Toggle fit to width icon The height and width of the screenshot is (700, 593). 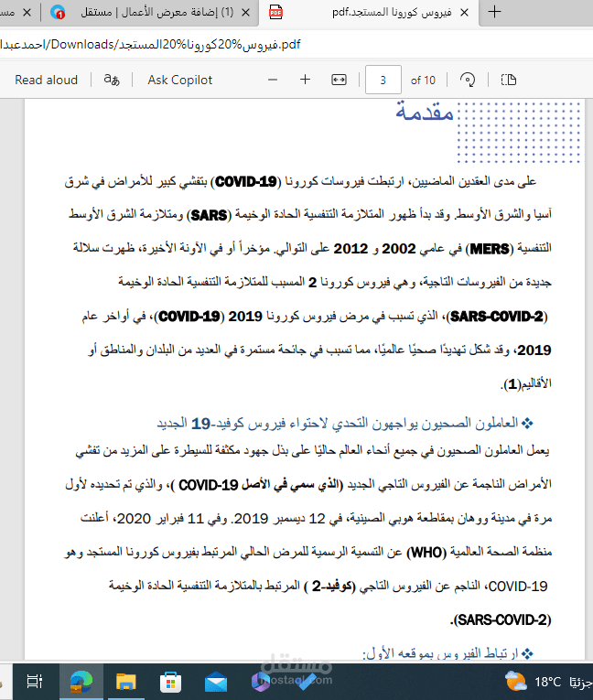click(x=339, y=80)
